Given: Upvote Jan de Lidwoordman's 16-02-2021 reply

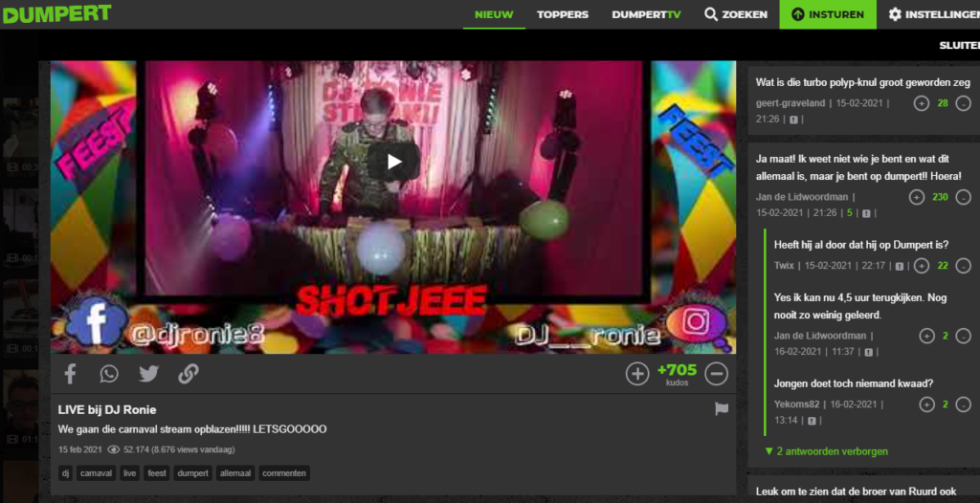Looking at the screenshot, I should 926,337.
